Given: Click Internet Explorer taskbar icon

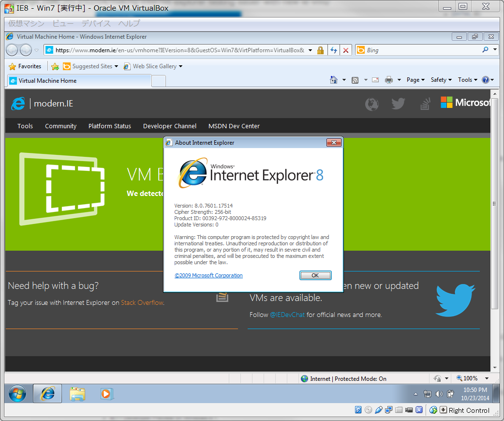Looking at the screenshot, I should coord(47,393).
